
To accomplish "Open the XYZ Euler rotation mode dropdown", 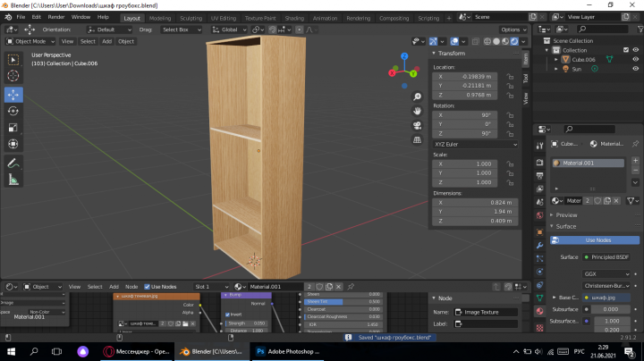I will (x=475, y=145).
